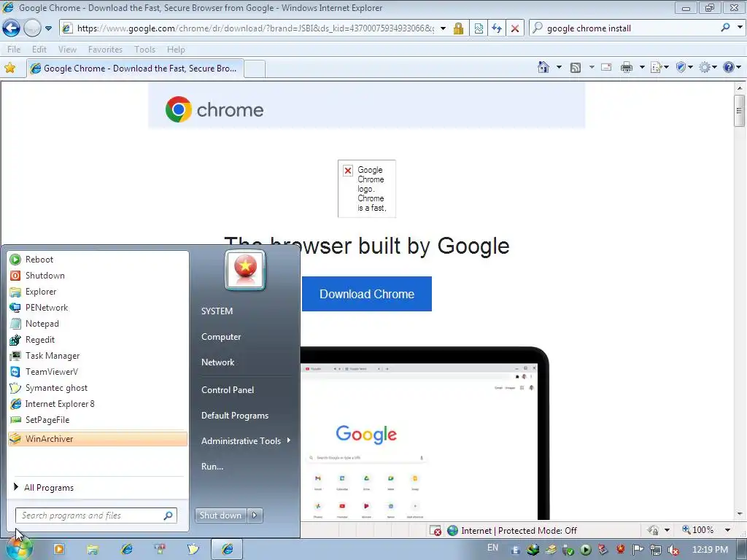The image size is (747, 560).
Task: Click the IE Forward navigation button
Action: coord(32,28)
